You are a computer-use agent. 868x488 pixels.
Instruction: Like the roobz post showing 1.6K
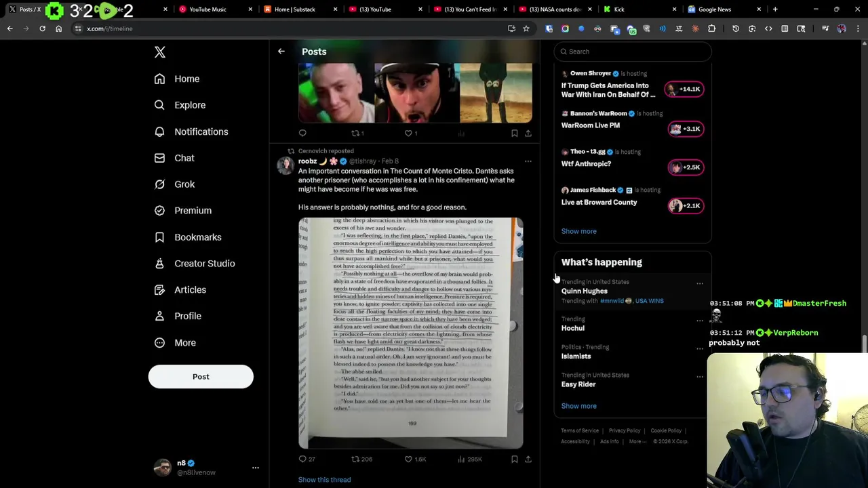[415, 459]
